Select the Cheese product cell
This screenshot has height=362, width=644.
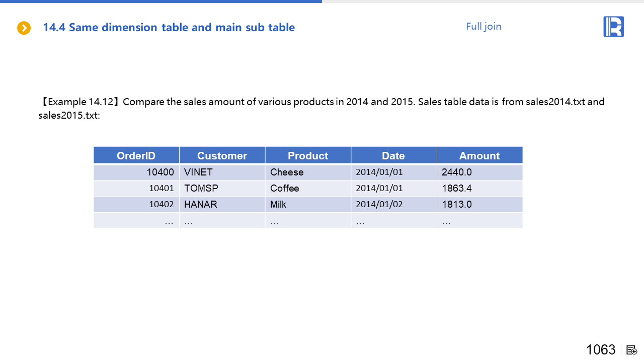click(x=287, y=172)
